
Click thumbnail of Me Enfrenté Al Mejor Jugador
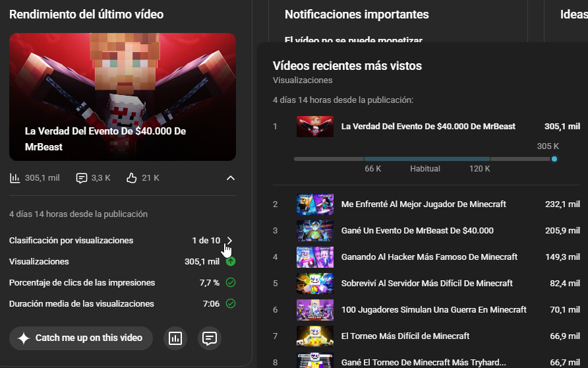tap(315, 204)
